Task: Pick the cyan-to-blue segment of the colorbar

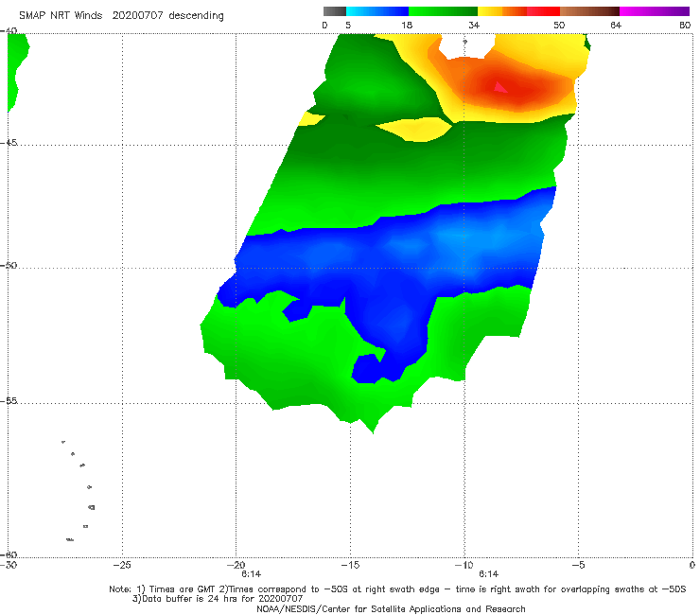Action: pos(377,11)
